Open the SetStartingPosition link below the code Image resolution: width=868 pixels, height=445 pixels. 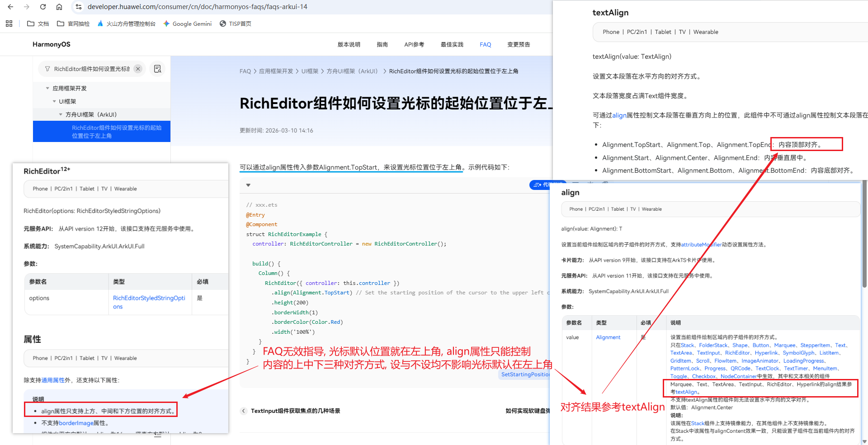(x=525, y=374)
